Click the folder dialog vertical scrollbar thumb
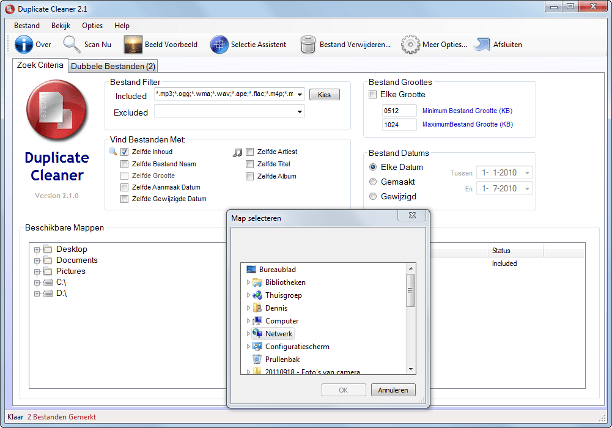The width and height of the screenshot is (612, 428). point(410,290)
